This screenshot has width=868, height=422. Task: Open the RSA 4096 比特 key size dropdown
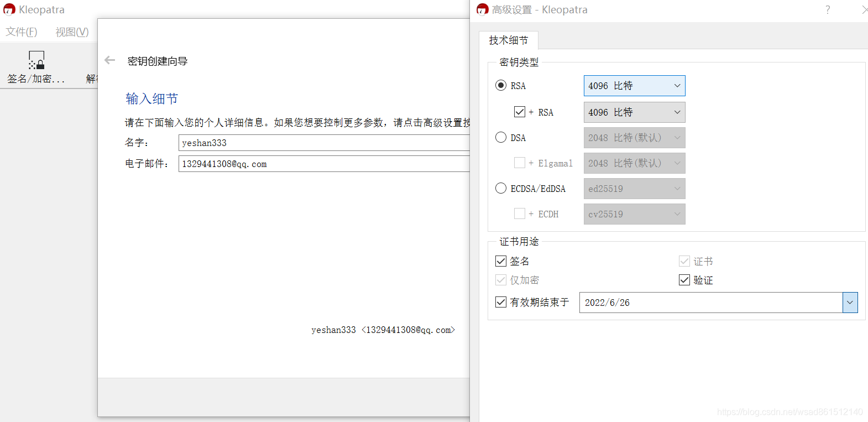[x=634, y=86]
